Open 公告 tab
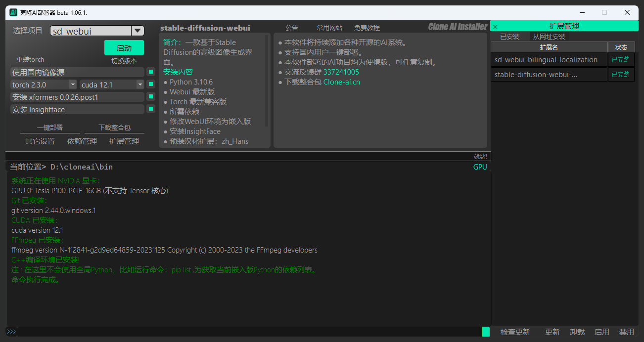 pyautogui.click(x=292, y=28)
